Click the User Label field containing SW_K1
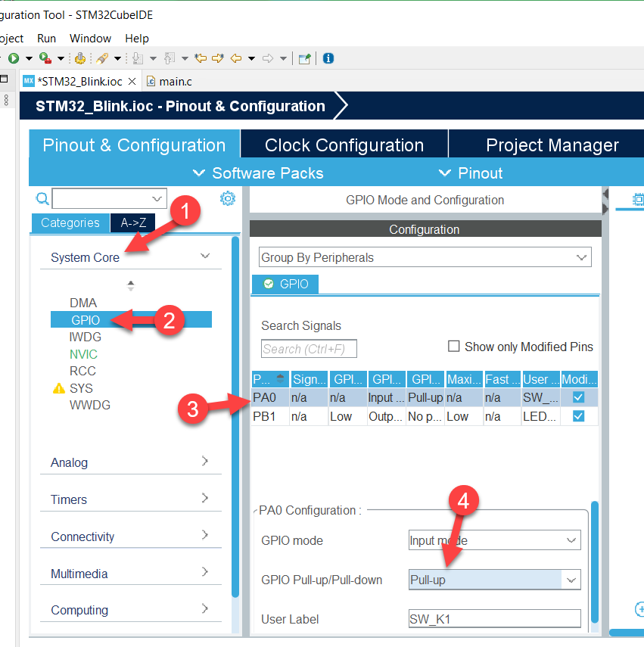 click(x=495, y=619)
